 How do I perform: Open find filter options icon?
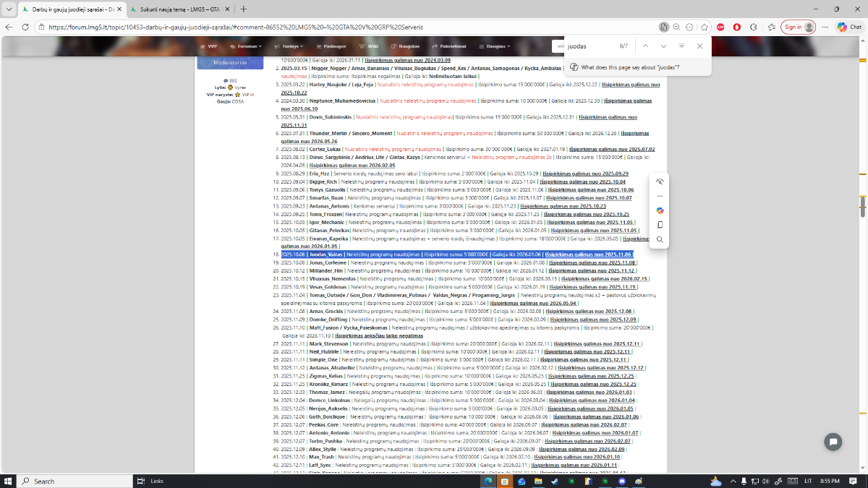681,46
